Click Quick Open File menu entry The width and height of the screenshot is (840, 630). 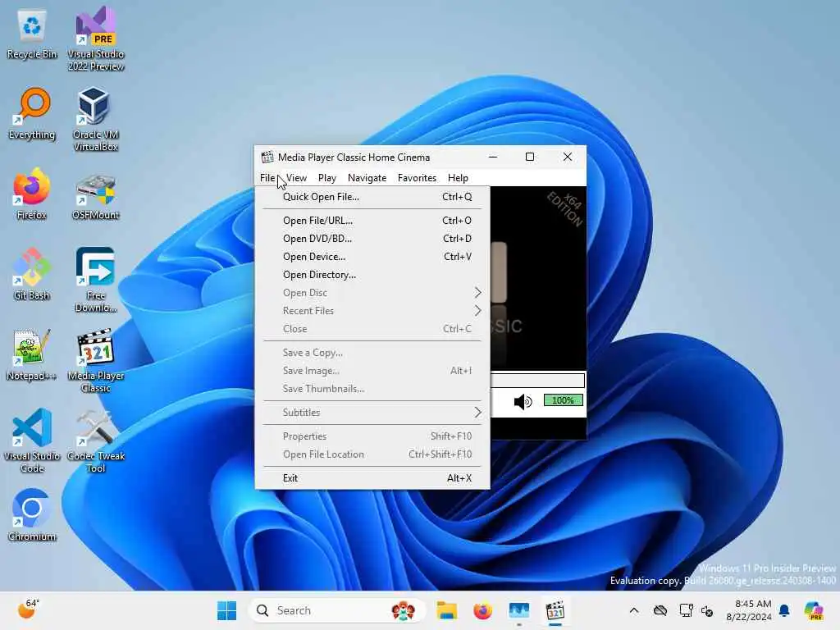(x=372, y=197)
